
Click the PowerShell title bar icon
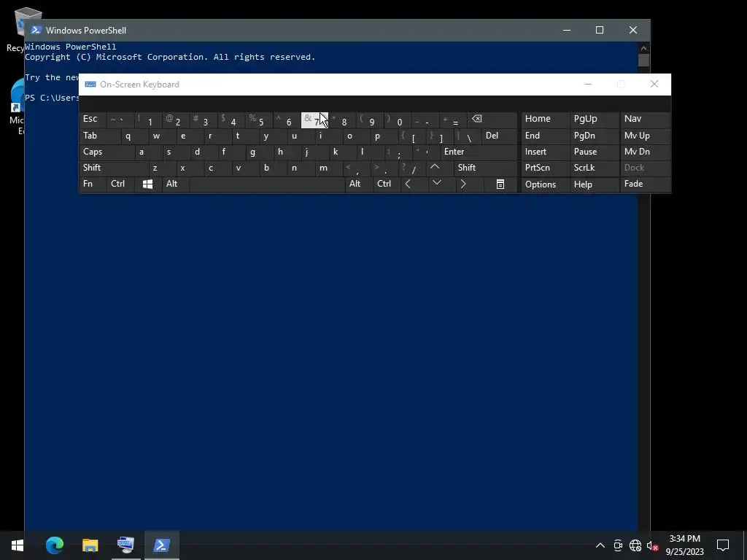point(36,30)
